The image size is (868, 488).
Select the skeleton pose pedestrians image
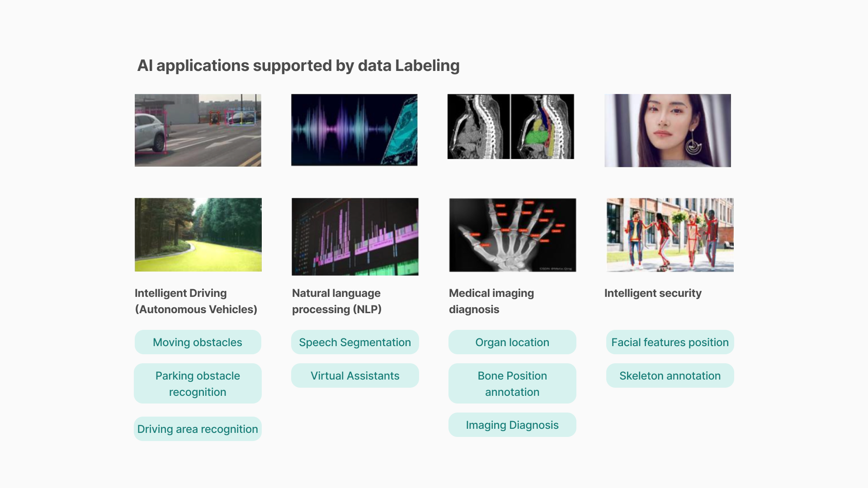click(x=670, y=235)
